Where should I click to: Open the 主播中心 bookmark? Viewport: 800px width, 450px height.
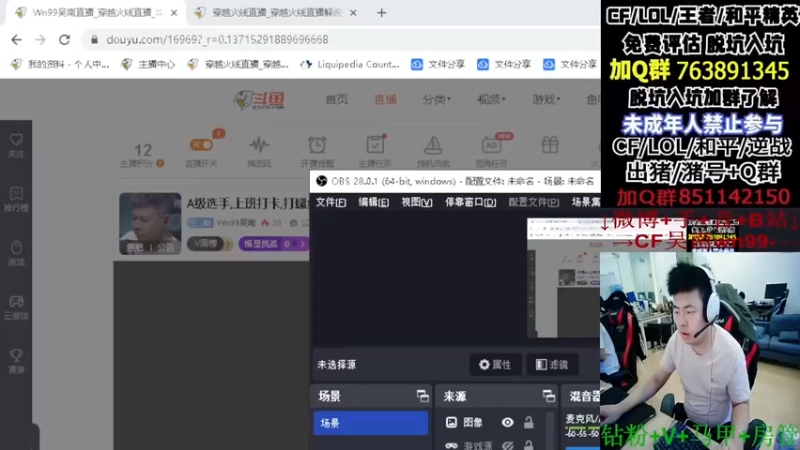click(148, 64)
